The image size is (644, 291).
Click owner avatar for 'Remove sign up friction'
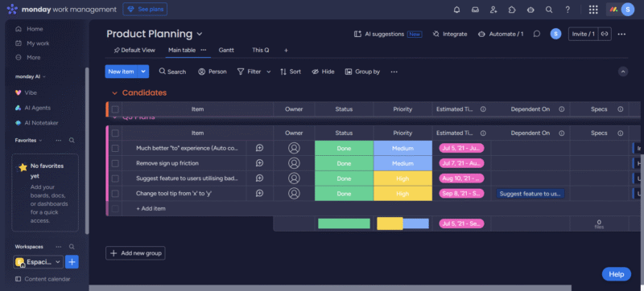[294, 163]
